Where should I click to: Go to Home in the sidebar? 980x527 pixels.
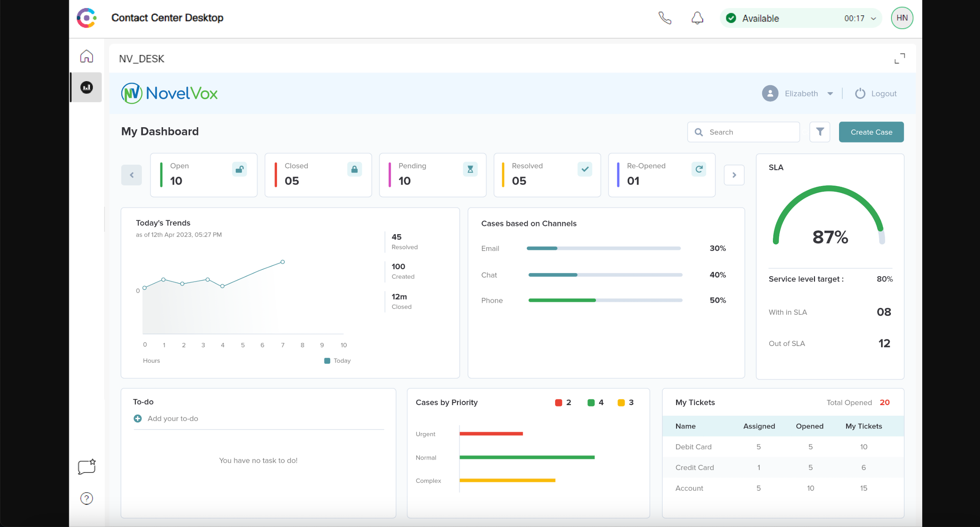[86, 56]
